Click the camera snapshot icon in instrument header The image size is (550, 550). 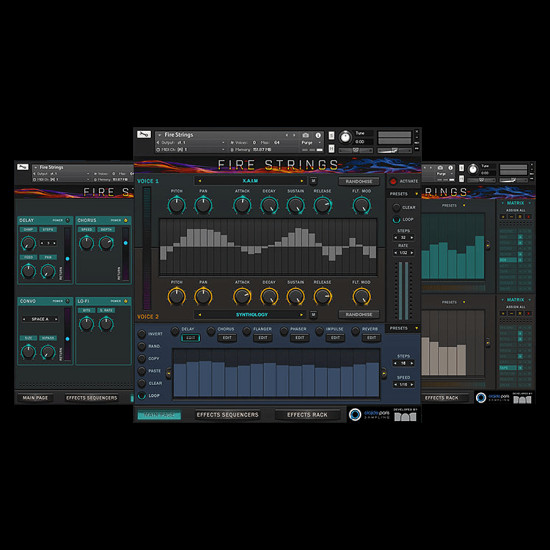(x=306, y=135)
